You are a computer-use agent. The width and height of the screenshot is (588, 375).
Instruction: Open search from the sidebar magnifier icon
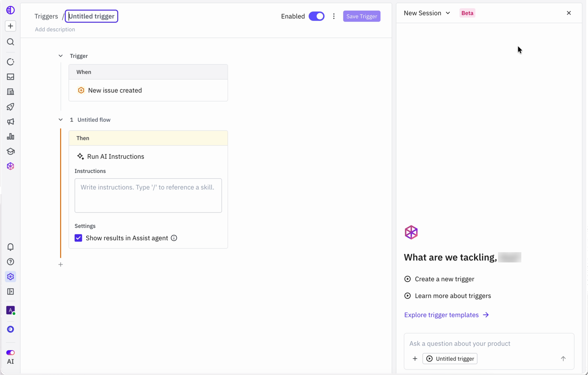coord(10,42)
